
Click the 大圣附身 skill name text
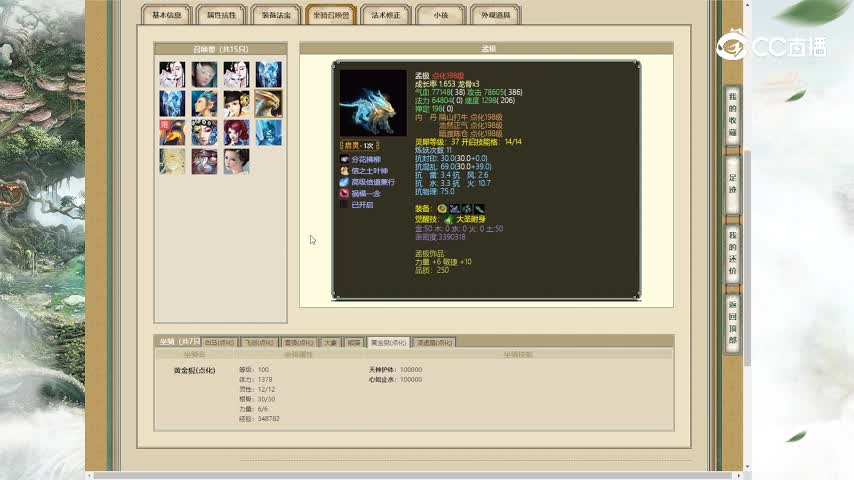pyautogui.click(x=471, y=219)
